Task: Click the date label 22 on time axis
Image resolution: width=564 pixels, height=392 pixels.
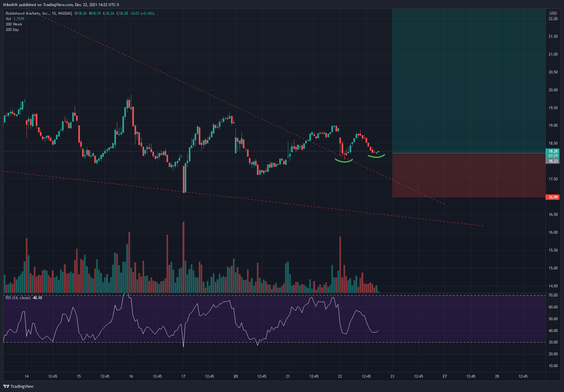Action: (x=340, y=376)
